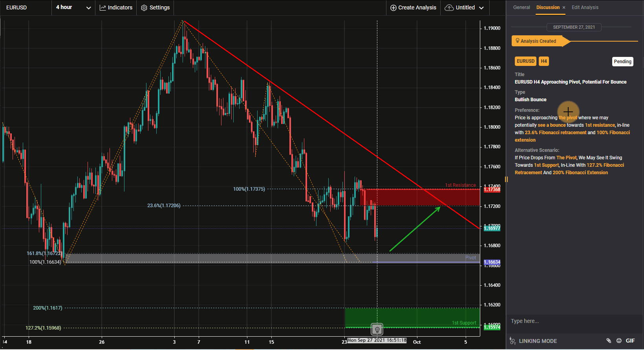Screen dimensions: 644x350
Task: Select the red 1st Resistance zone
Action: 420,197
